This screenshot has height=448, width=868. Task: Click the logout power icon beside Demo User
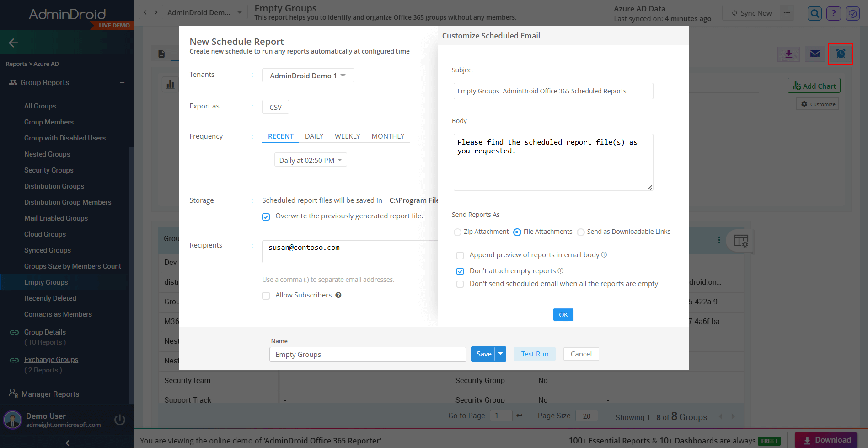point(119,419)
